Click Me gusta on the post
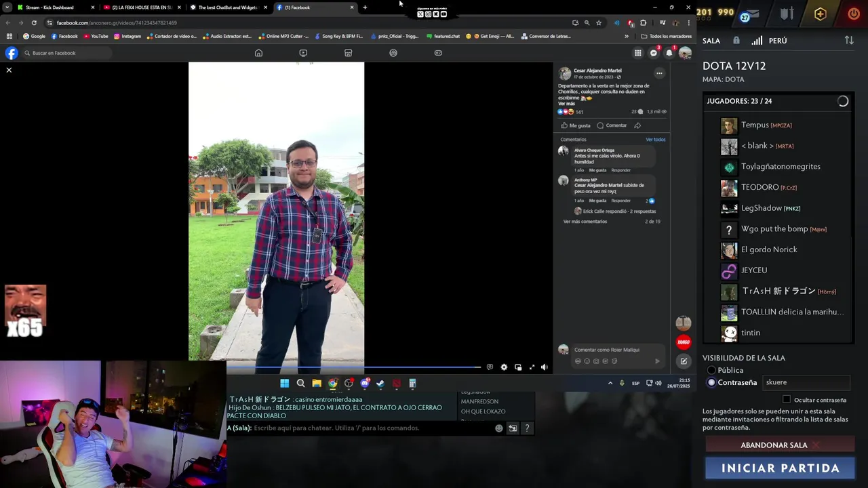Image resolution: width=868 pixels, height=488 pixels. [x=576, y=125]
